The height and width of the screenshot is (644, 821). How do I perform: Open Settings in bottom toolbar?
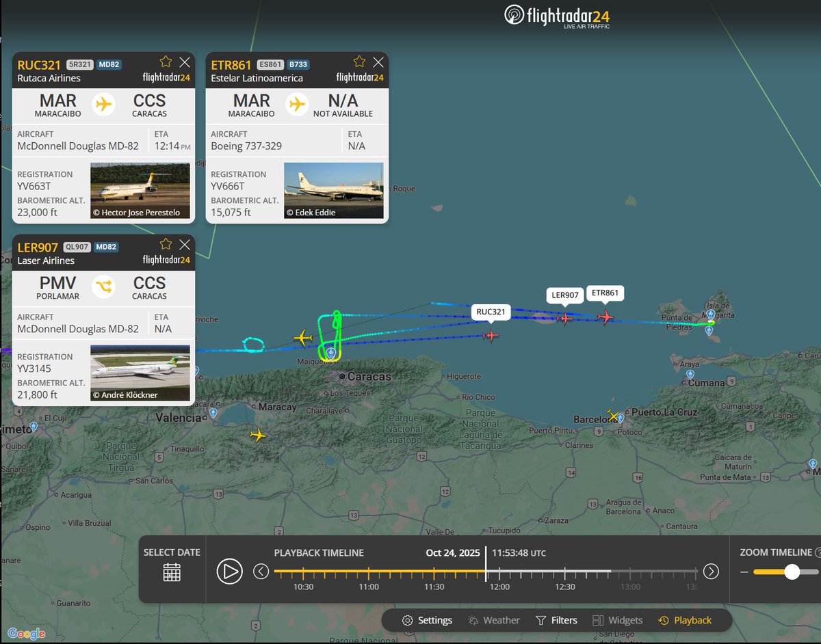point(427,620)
